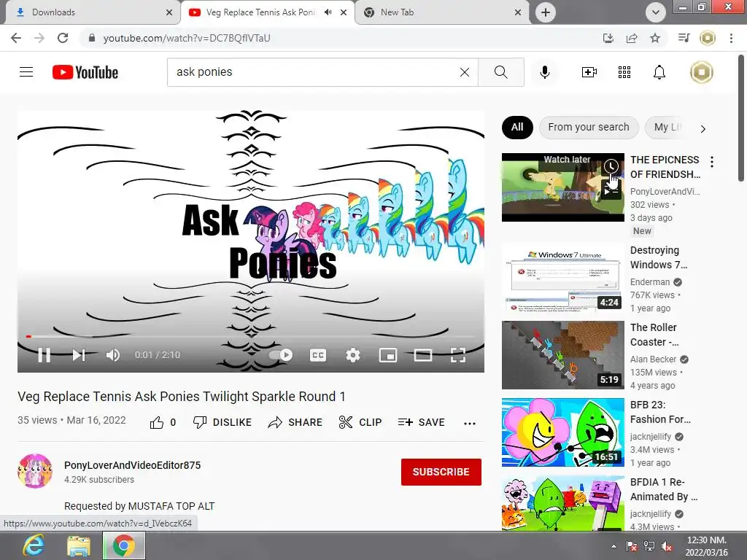Image resolution: width=747 pixels, height=560 pixels.
Task: Open media control icon in Chrome toolbar
Action: pos(684,38)
